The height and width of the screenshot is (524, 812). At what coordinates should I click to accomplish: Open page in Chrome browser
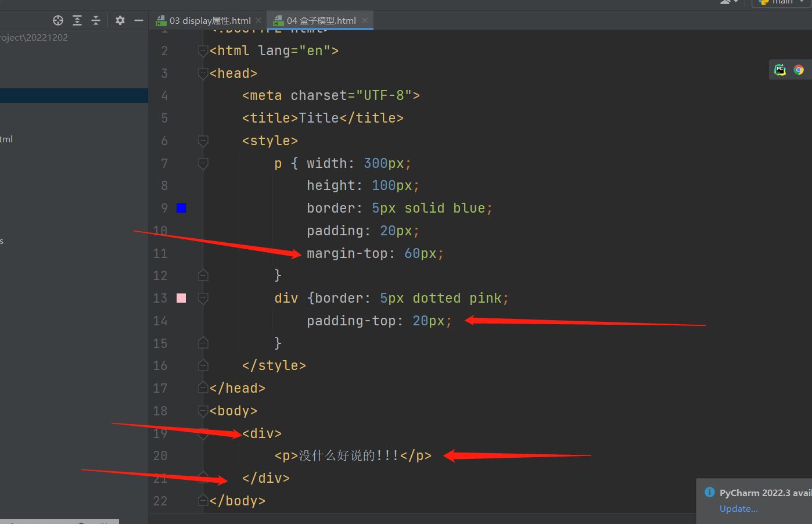(799, 70)
